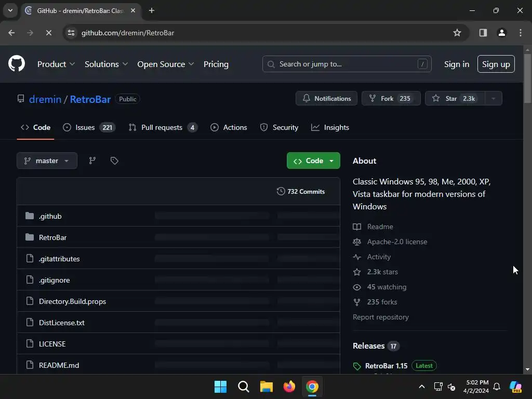
Task: Open the Apache-2.0 license link
Action: click(397, 242)
